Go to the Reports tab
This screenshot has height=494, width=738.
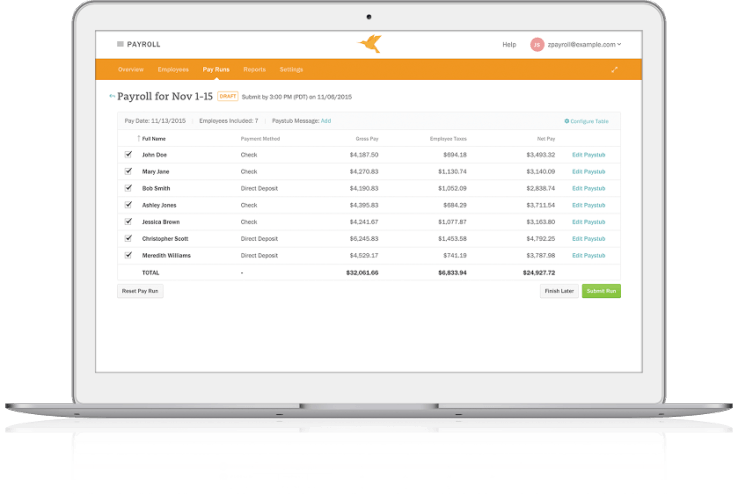point(254,69)
